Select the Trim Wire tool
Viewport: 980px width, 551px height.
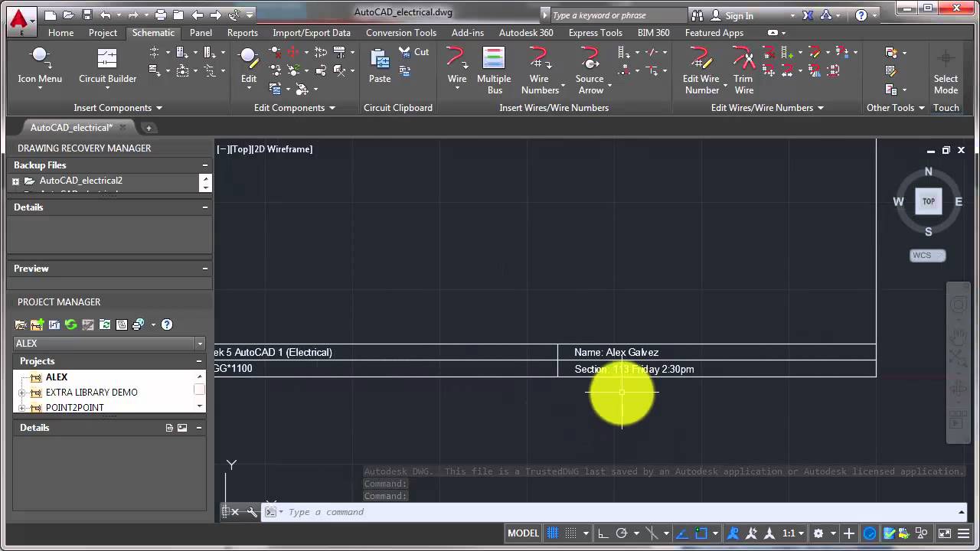click(743, 70)
